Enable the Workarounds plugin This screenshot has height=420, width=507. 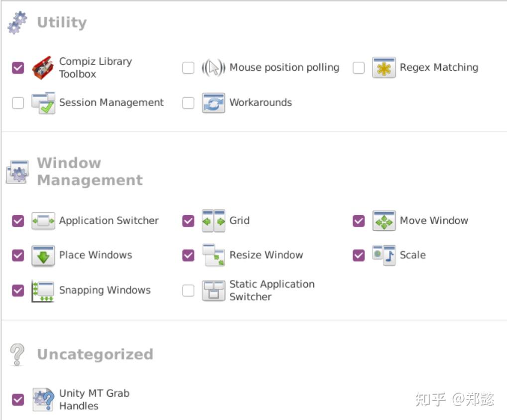(188, 103)
